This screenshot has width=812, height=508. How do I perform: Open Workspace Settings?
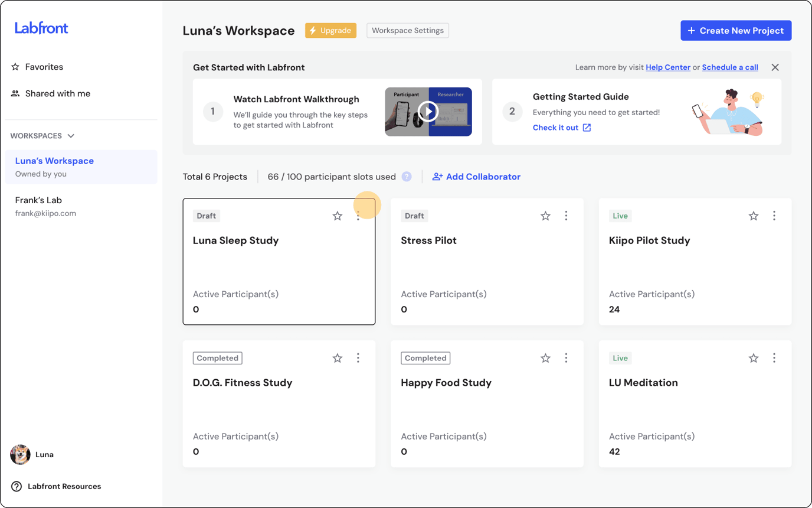[x=407, y=30]
